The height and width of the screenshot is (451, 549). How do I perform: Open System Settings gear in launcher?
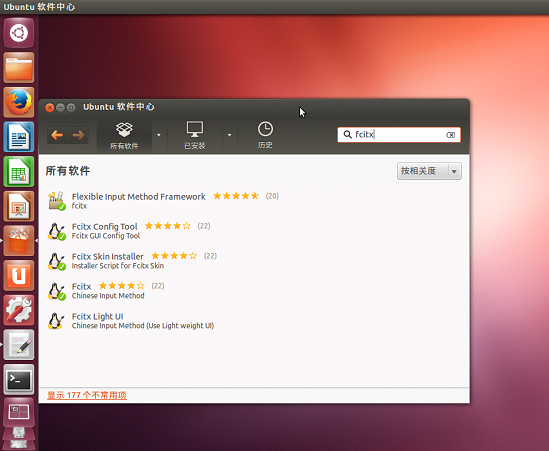click(x=19, y=310)
